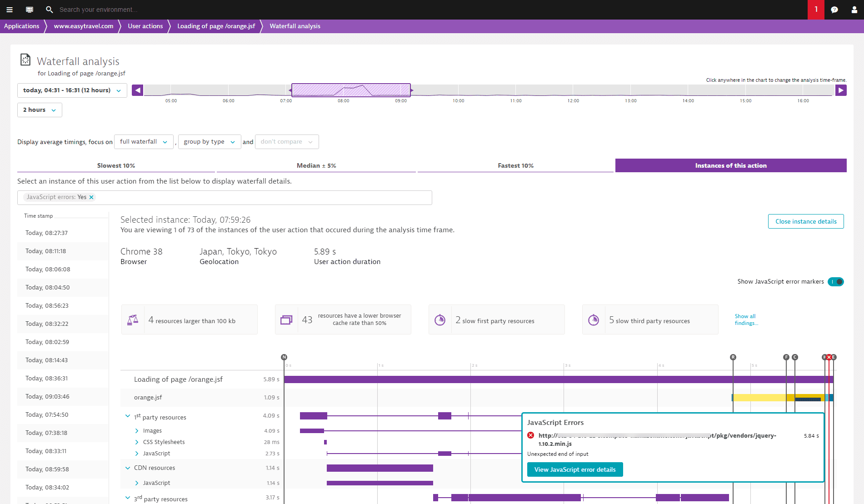Image resolution: width=864 pixels, height=504 pixels.
Task: Open the user profile icon
Action: point(854,10)
